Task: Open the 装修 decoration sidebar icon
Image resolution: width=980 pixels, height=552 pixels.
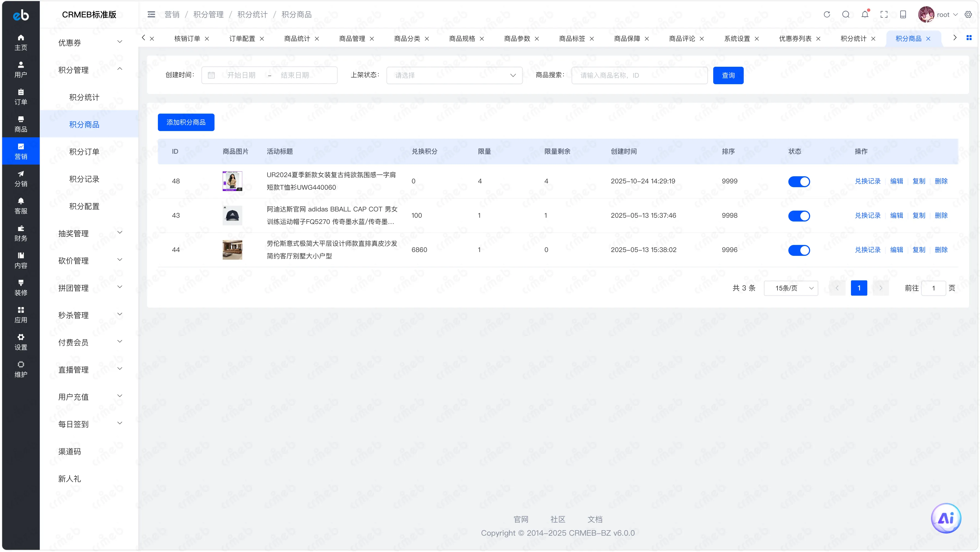Action: [x=21, y=287]
